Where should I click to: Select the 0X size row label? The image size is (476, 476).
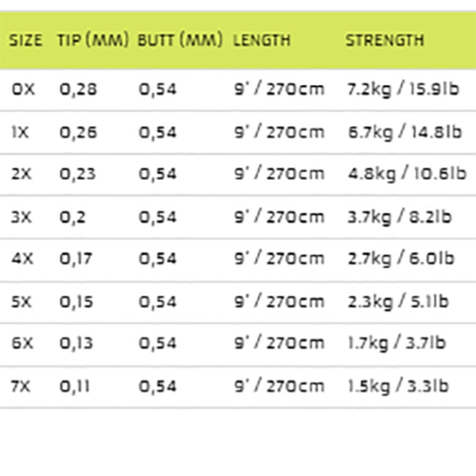click(x=23, y=90)
